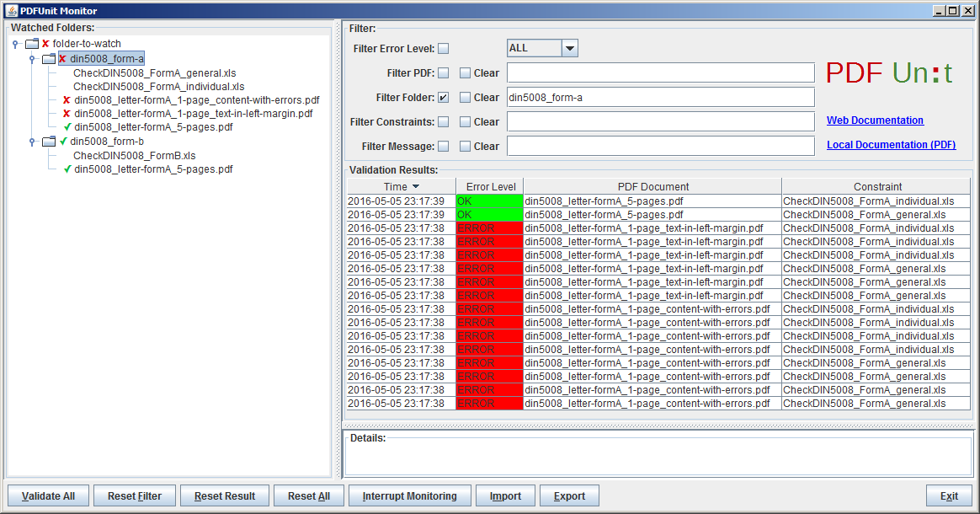Viewport: 980px width, 514px height.
Task: Click the PDF Unit logo
Action: pos(889,73)
